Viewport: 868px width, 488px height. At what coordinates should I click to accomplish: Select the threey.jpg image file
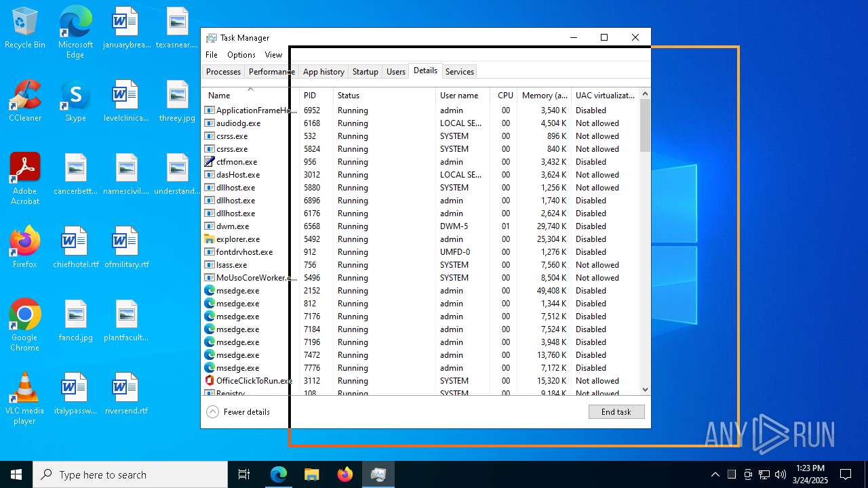[177, 102]
